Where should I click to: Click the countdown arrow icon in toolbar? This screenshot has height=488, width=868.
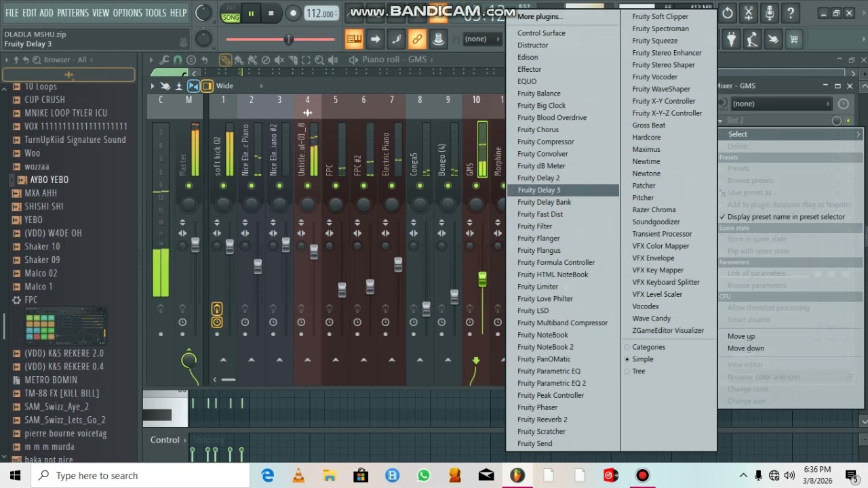[375, 39]
